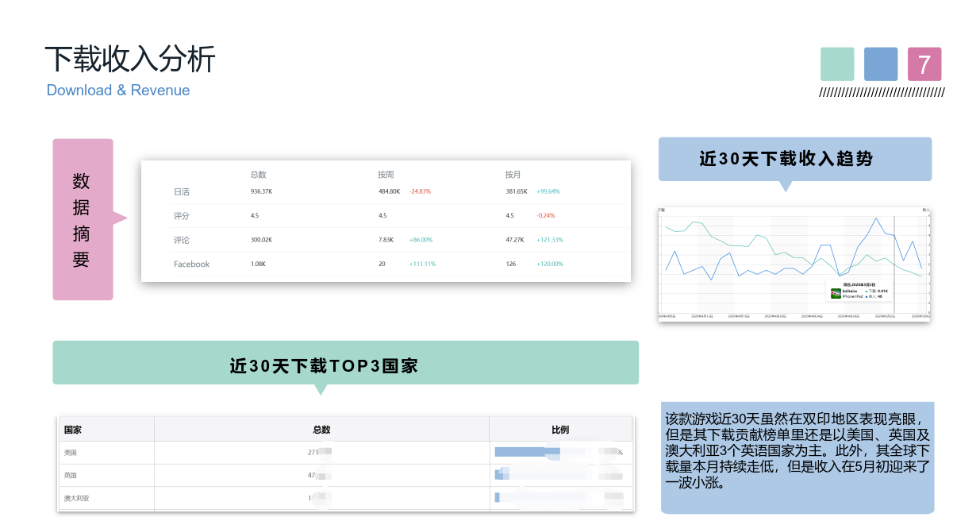
Task: Select the 按月 column header
Action: point(513,174)
